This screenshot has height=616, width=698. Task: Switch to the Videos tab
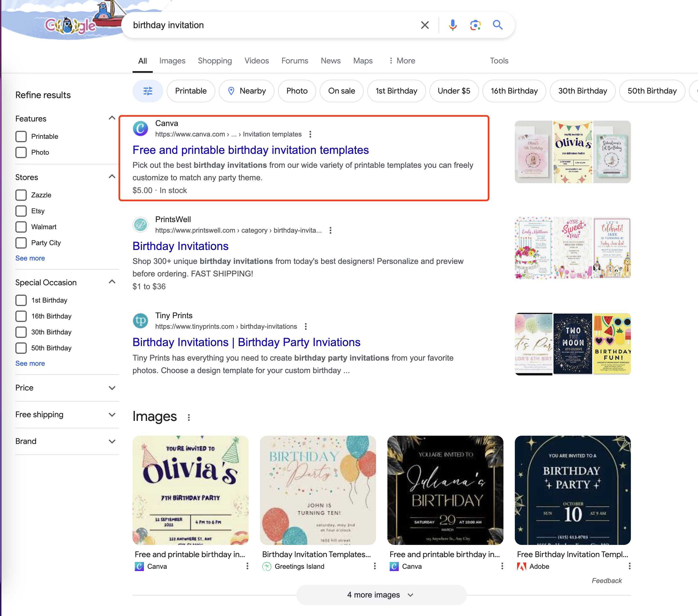click(x=257, y=61)
